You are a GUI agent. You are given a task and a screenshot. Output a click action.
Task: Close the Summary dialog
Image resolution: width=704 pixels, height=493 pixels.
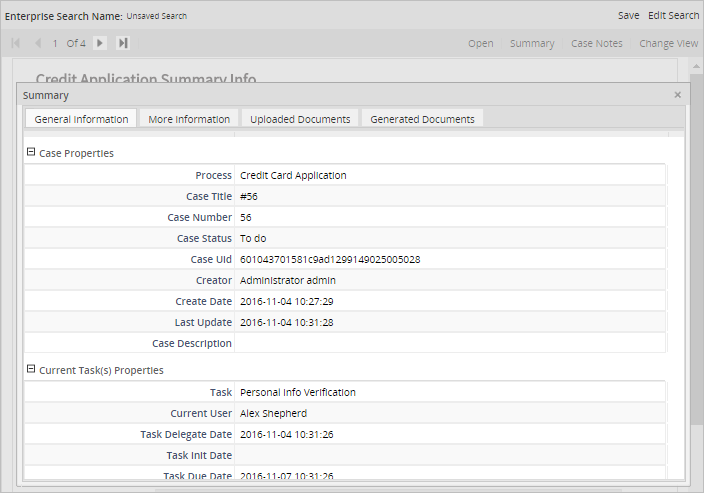677,95
